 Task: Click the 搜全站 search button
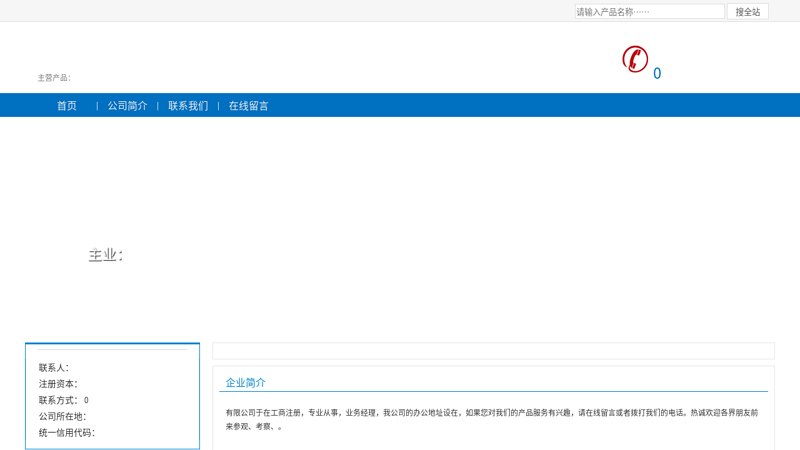[748, 12]
